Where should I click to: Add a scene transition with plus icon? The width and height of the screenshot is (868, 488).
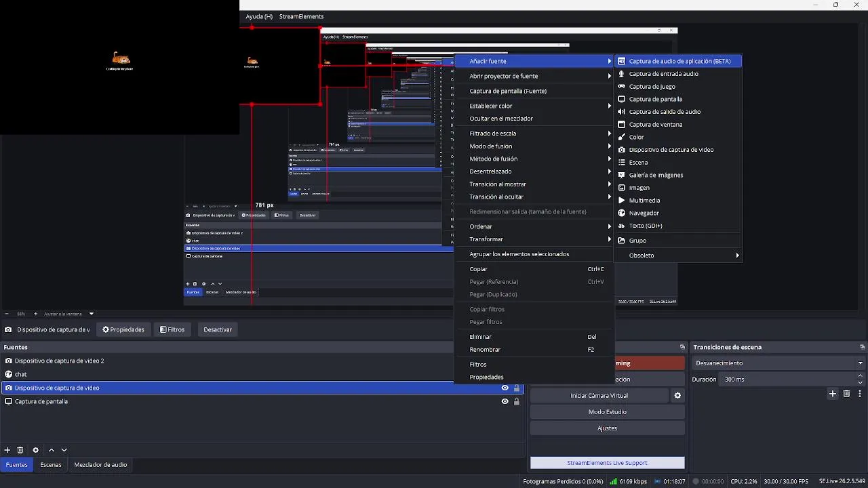tap(833, 394)
